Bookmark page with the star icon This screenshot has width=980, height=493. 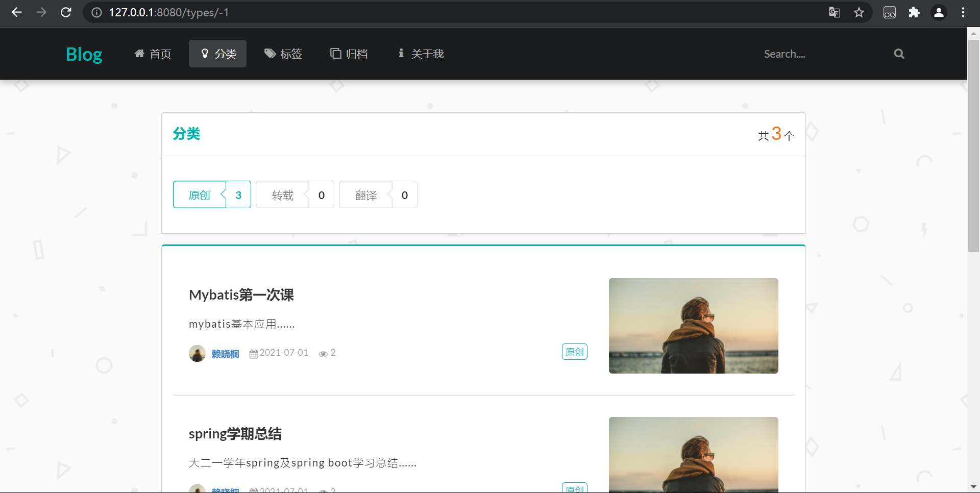[859, 12]
